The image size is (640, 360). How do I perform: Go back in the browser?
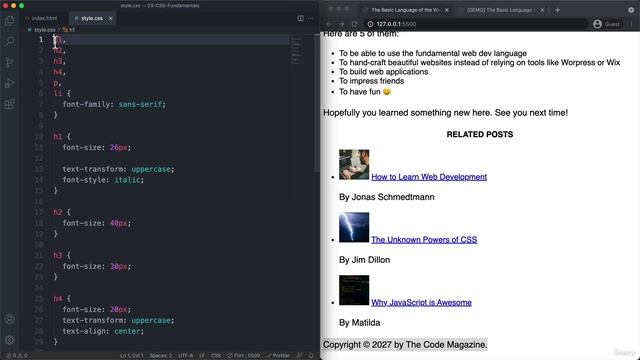pyautogui.click(x=329, y=24)
